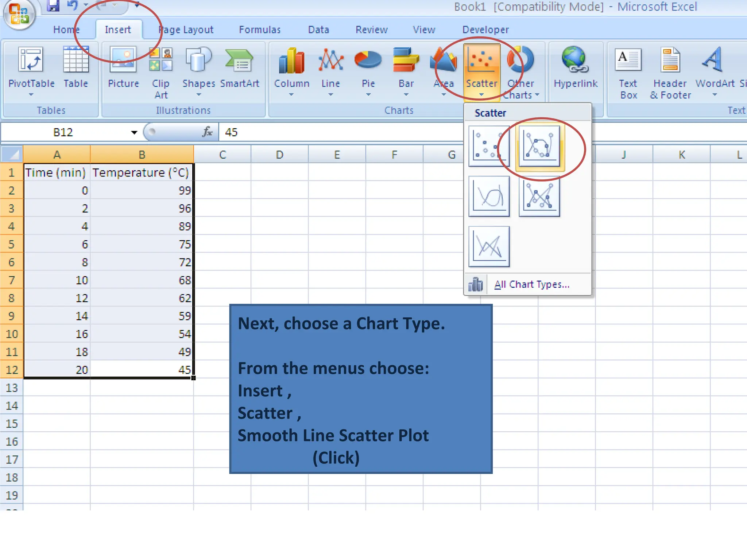Select row 13 header
The image size is (747, 560).
point(12,388)
